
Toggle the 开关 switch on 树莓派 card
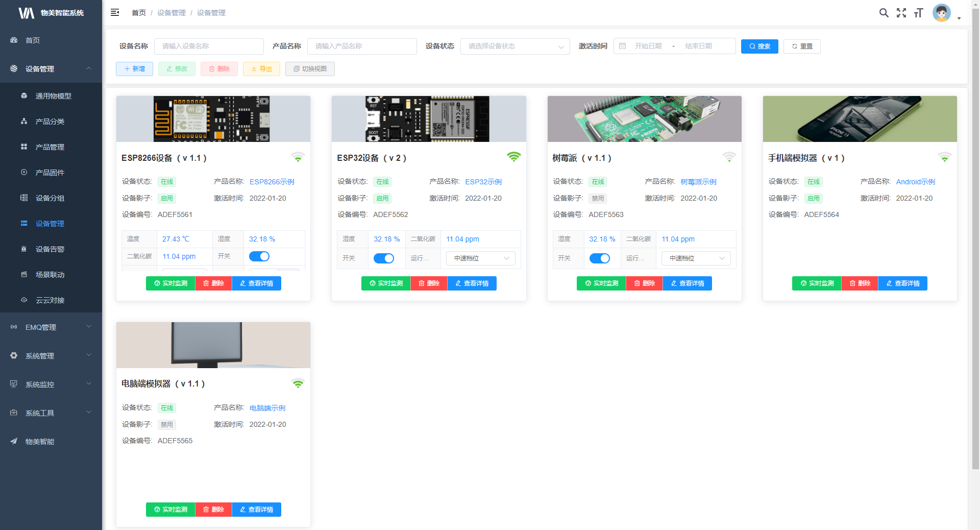(x=599, y=258)
